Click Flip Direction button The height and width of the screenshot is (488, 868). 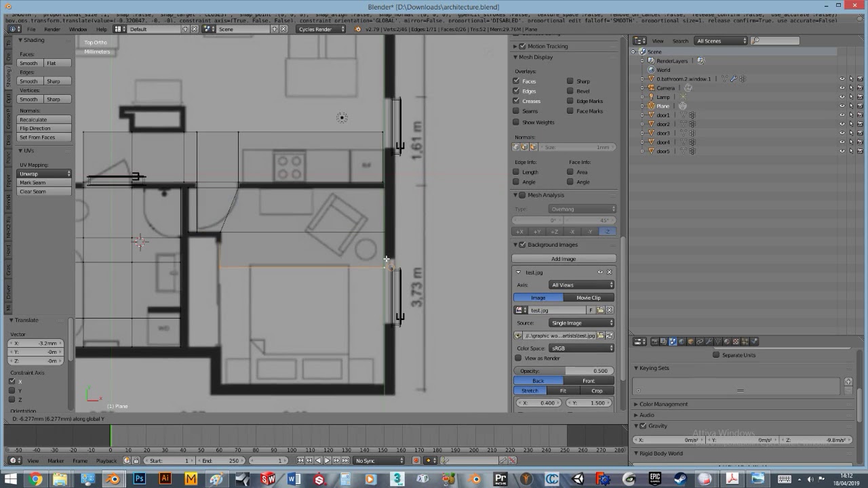coord(45,129)
